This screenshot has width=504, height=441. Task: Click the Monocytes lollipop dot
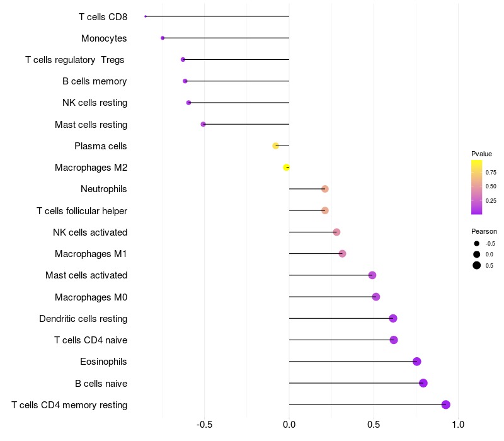tap(163, 38)
